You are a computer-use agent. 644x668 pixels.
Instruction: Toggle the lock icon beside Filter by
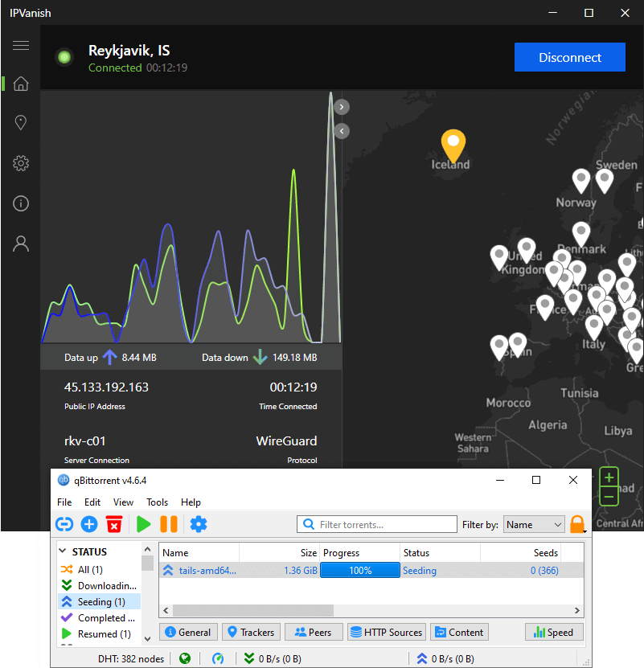tap(577, 523)
